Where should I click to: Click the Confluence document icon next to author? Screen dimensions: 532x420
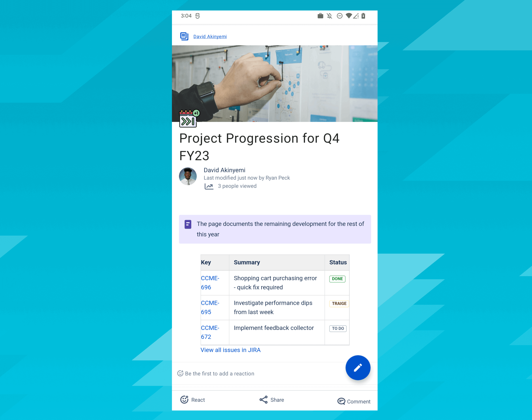(184, 36)
